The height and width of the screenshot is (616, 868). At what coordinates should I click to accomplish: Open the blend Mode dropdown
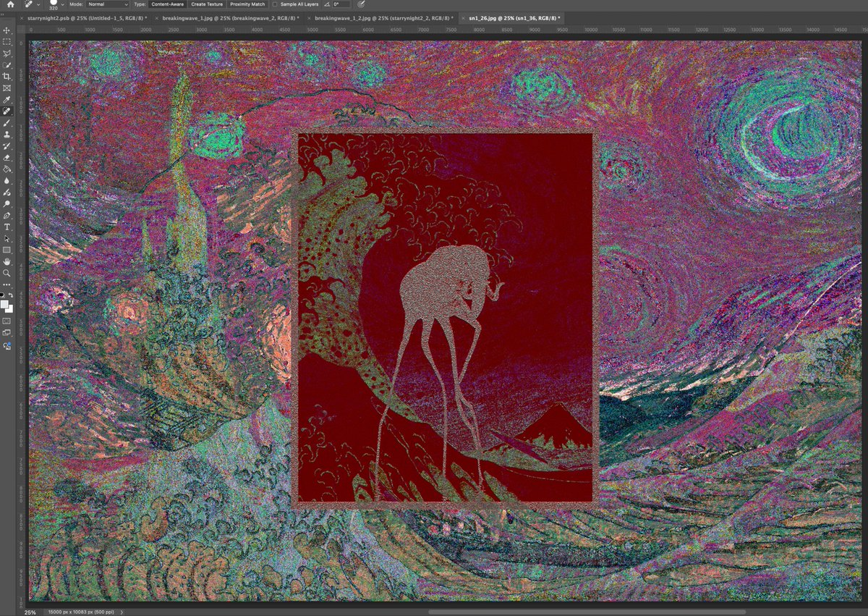pyautogui.click(x=107, y=4)
